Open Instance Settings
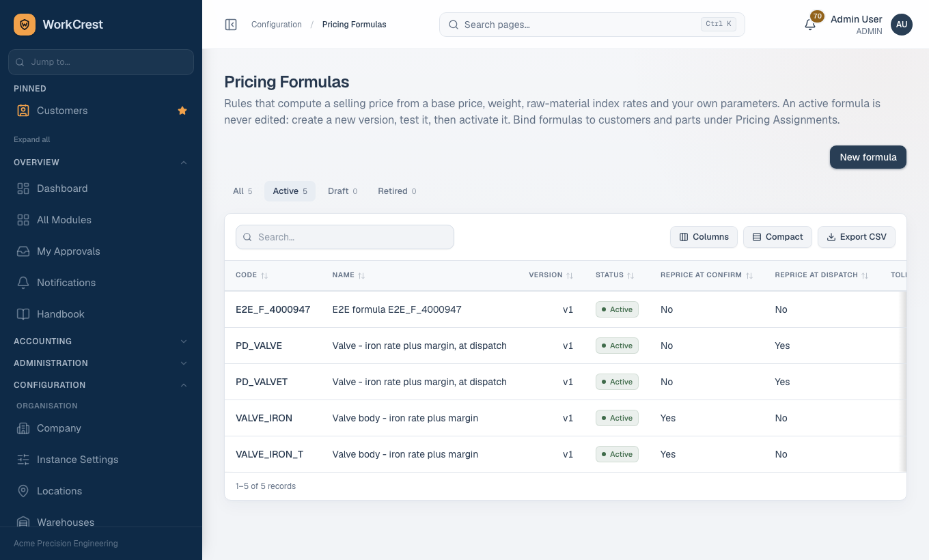 point(101,460)
